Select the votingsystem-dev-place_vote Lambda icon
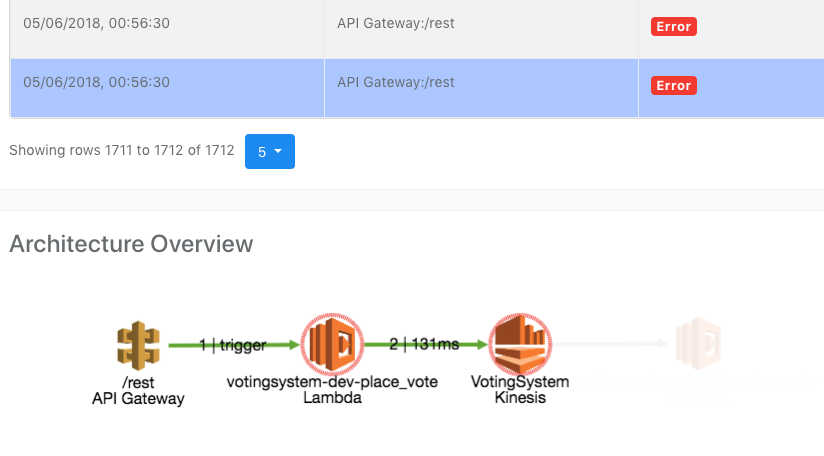The height and width of the screenshot is (456, 824). [332, 345]
